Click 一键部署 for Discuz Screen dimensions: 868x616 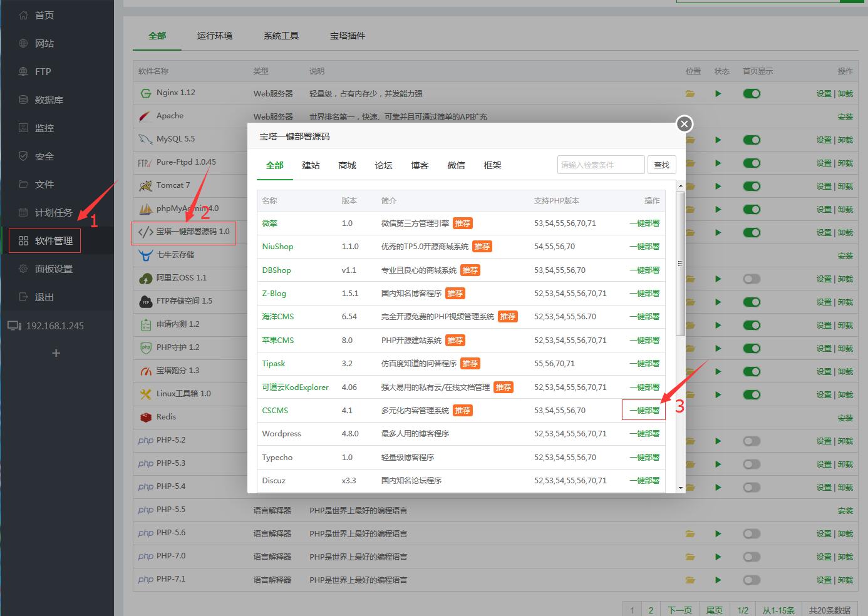coord(644,481)
